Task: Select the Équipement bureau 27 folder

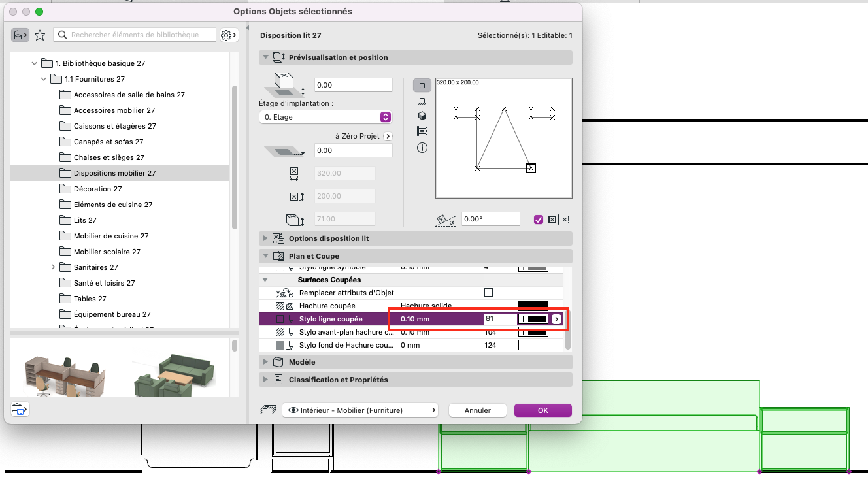Action: click(120, 314)
